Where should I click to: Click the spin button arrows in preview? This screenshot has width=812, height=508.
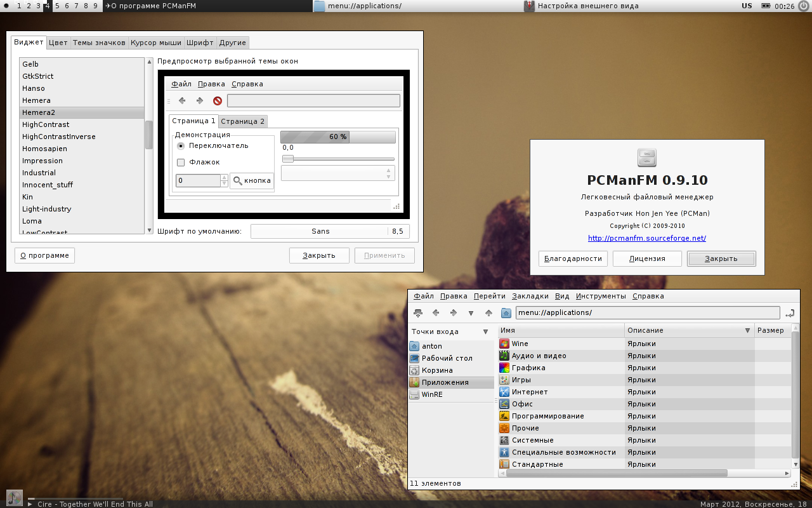coord(224,180)
